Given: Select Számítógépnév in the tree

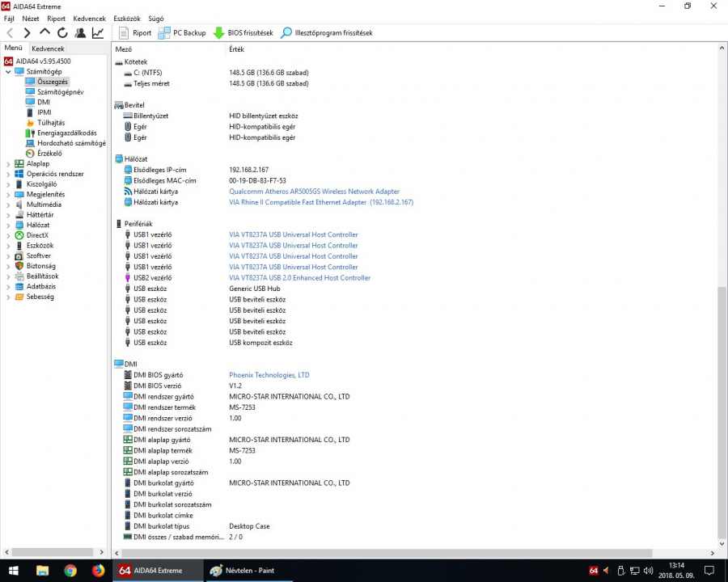Looking at the screenshot, I should pos(61,92).
